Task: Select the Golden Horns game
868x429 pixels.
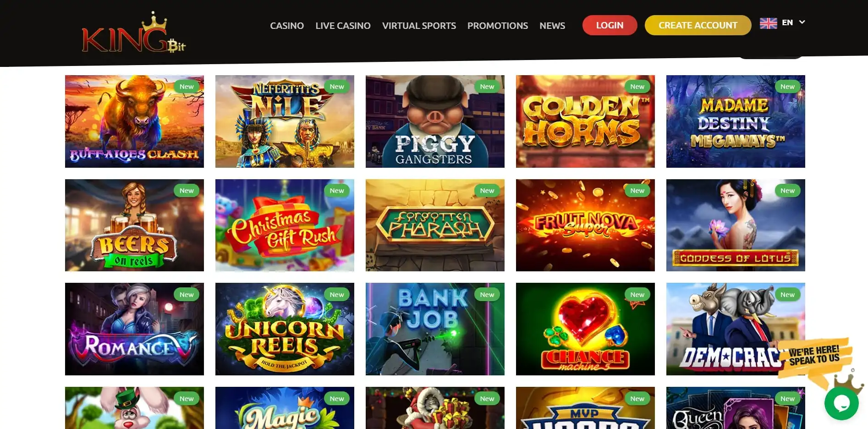Action: coord(585,121)
